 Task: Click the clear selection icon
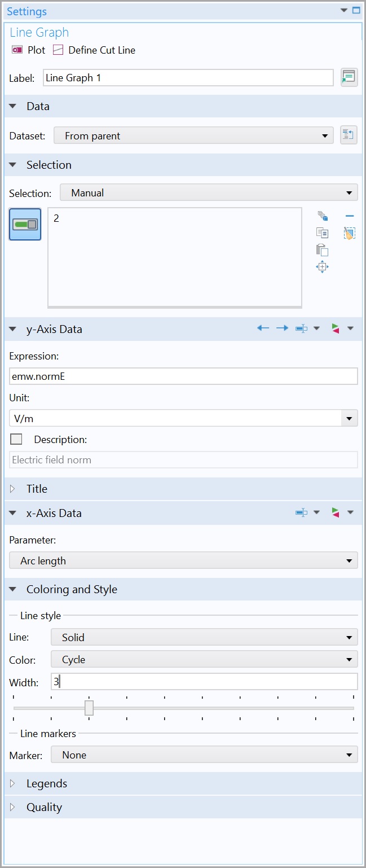click(x=350, y=233)
